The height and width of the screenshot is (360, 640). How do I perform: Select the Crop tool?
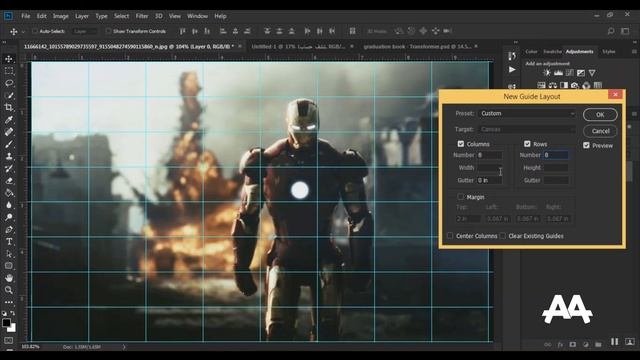(x=9, y=107)
